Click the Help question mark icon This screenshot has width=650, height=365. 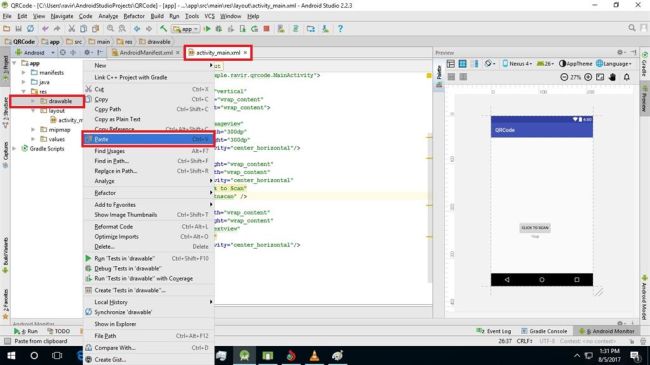coord(340,29)
